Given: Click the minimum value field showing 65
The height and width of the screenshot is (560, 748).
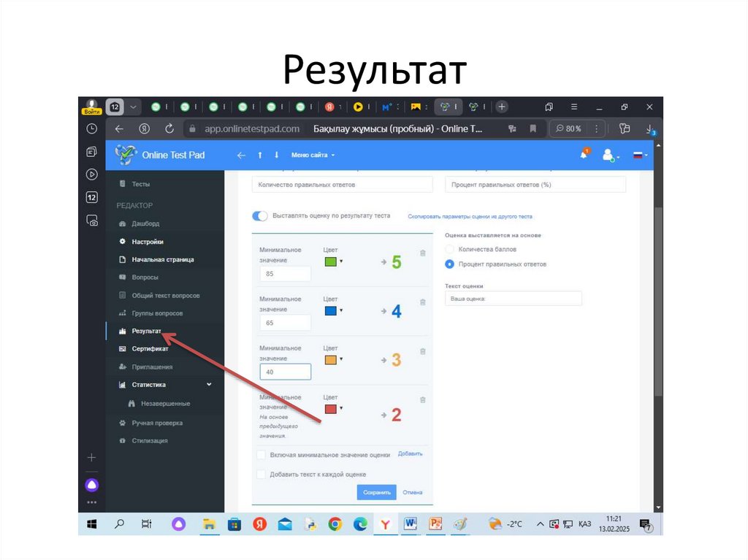Looking at the screenshot, I should (x=286, y=323).
